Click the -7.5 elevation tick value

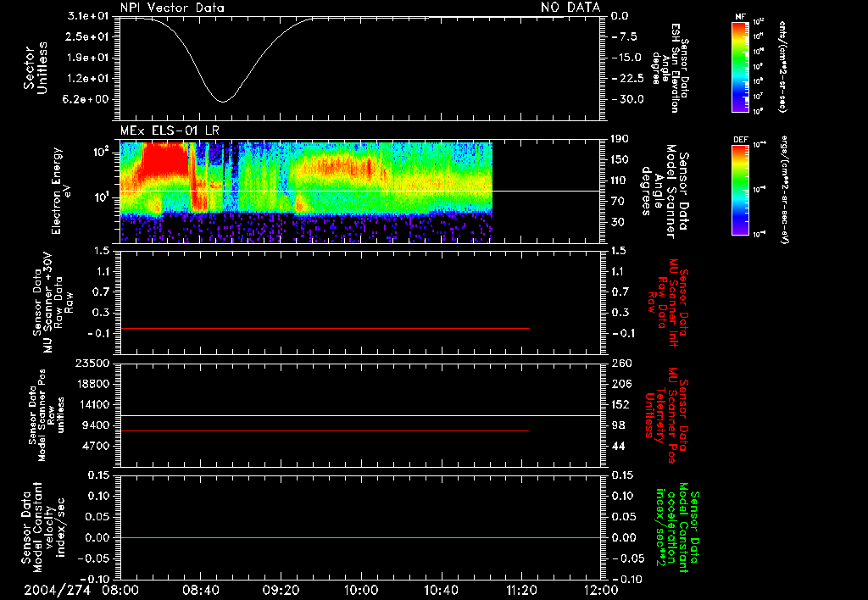tap(625, 37)
